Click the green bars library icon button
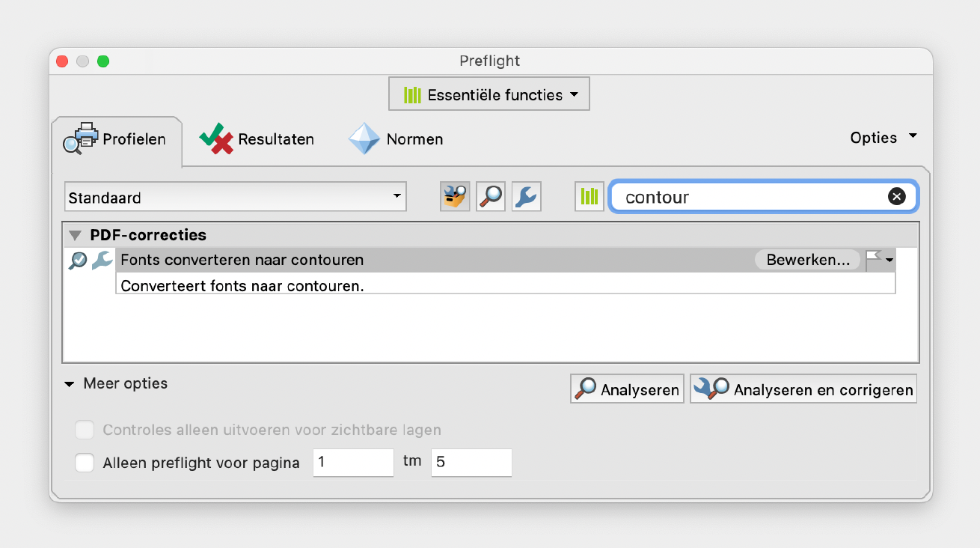 click(x=589, y=197)
